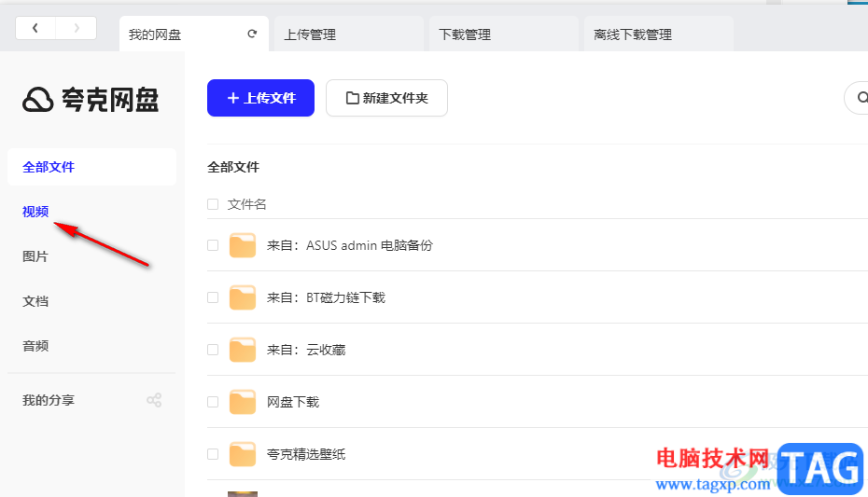Image resolution: width=868 pixels, height=497 pixels.
Task: Click the blue 上传文件 button
Action: (x=260, y=98)
